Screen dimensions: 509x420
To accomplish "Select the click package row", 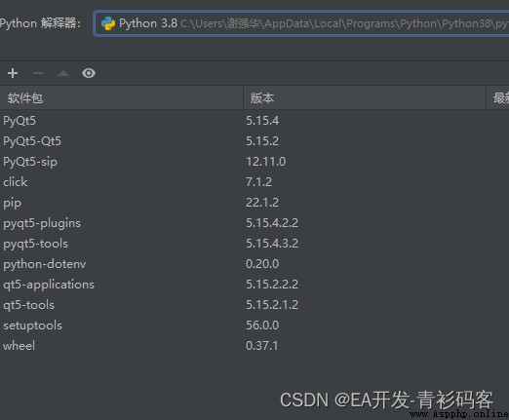I will pos(254,182).
